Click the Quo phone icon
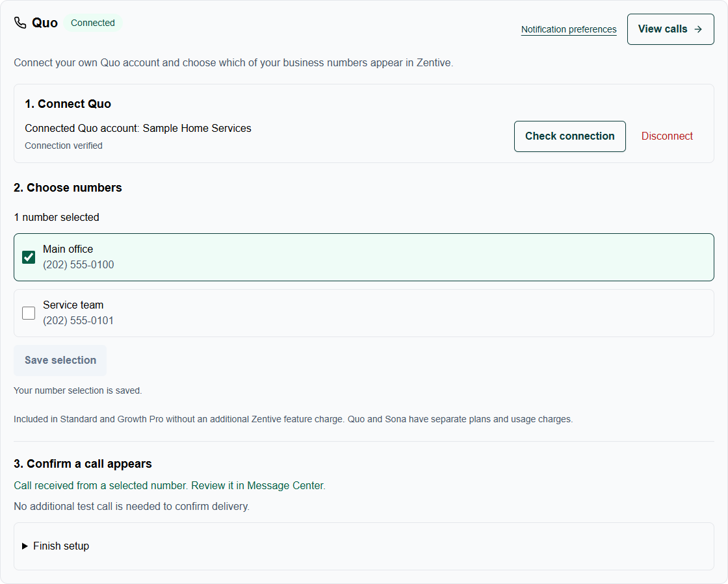 [x=20, y=23]
